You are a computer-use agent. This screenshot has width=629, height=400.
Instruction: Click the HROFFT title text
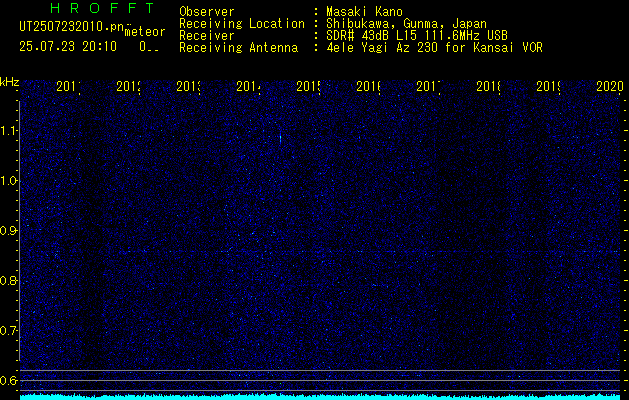102,8
